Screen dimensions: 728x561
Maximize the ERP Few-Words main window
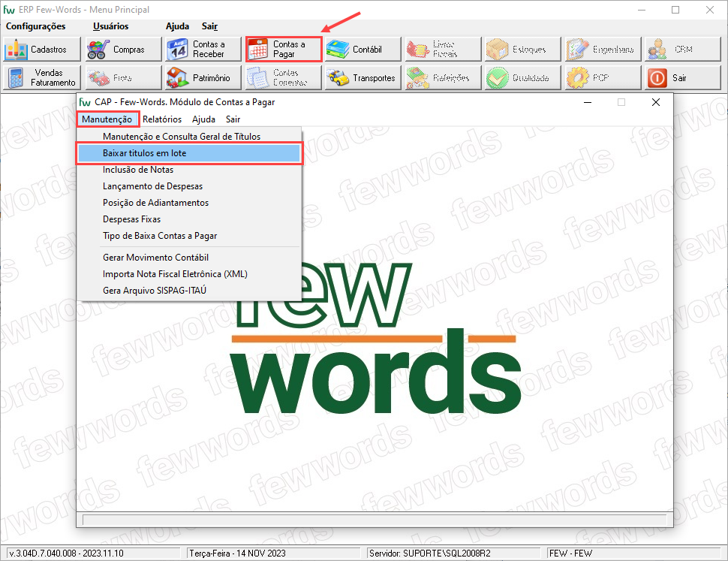(x=676, y=10)
